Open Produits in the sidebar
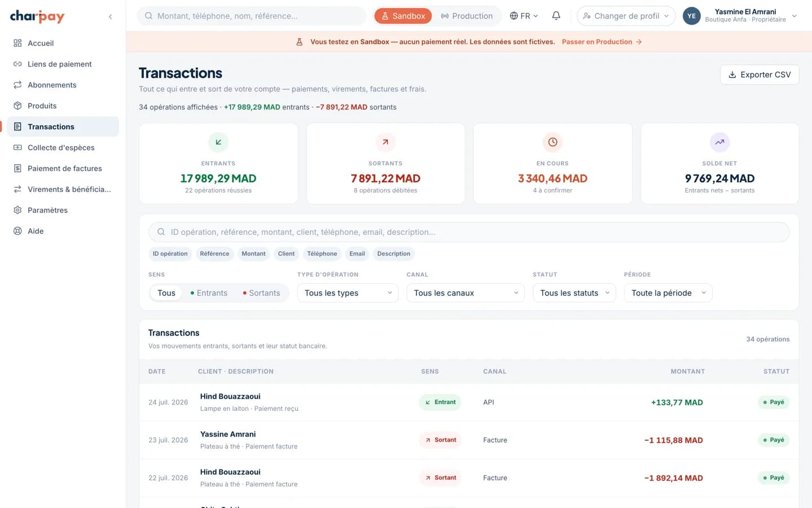 pyautogui.click(x=63, y=106)
